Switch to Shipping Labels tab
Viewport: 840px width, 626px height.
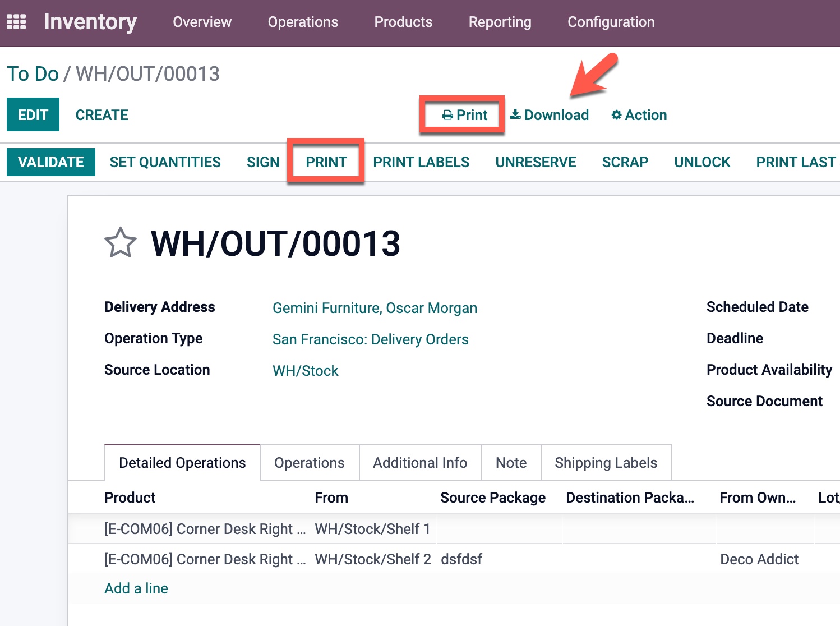(x=606, y=463)
